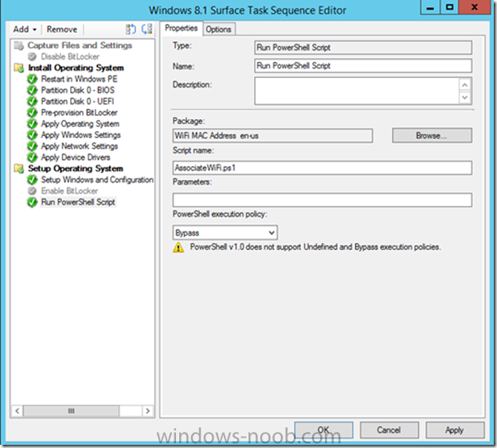Select Setup Windows and Configuration step
497x448 pixels.
97,180
